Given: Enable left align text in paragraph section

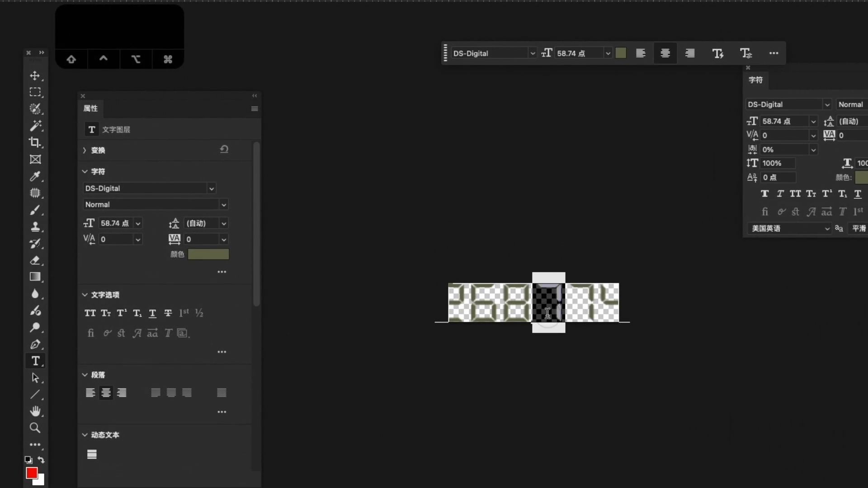Looking at the screenshot, I should [x=90, y=393].
